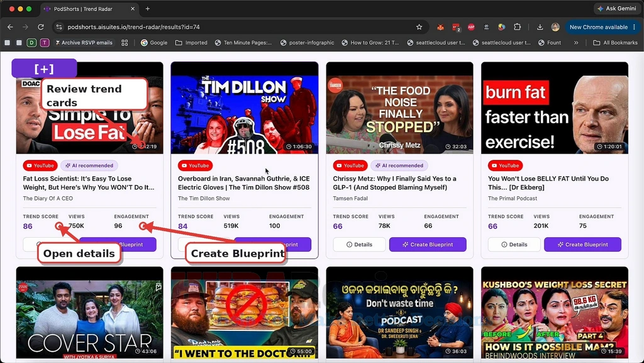Click the purple T bookmark icon

[45, 43]
